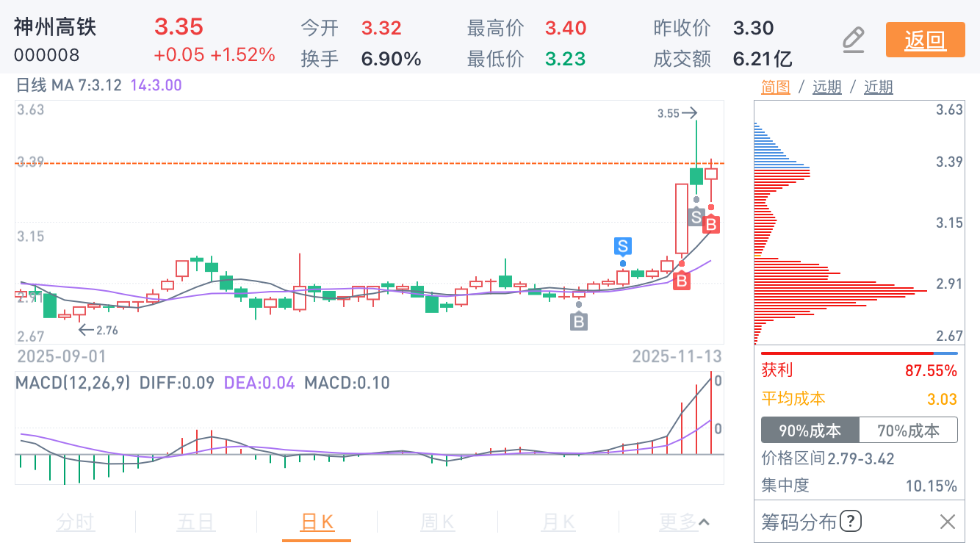980x551 pixels.
Task: Click the stock name 神州高铁
Action: [55, 28]
